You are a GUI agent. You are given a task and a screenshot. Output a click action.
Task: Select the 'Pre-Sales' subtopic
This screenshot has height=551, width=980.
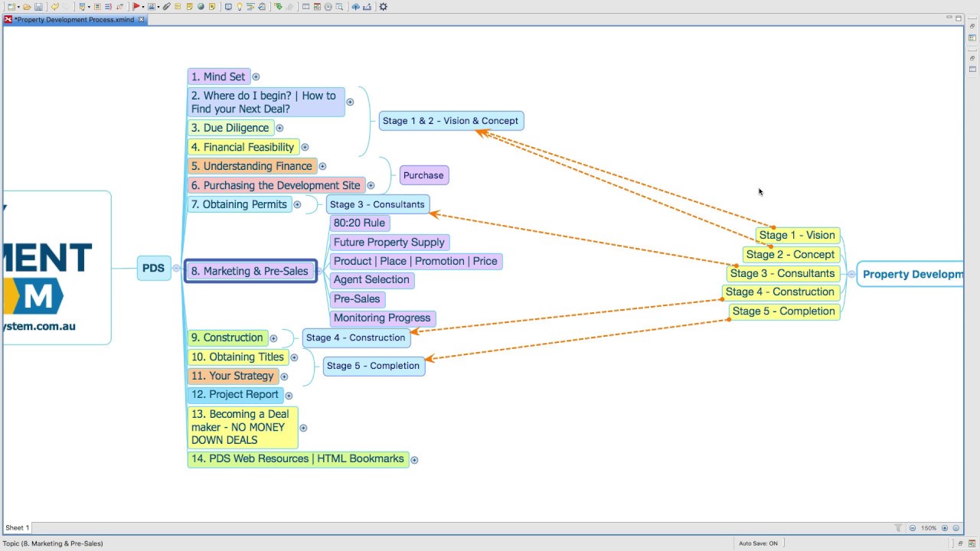coord(357,299)
